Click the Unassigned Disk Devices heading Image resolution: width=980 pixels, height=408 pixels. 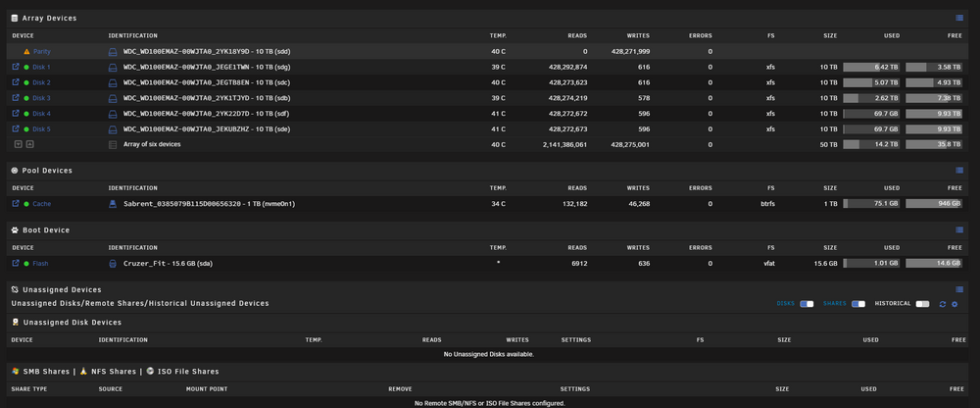[72, 323]
